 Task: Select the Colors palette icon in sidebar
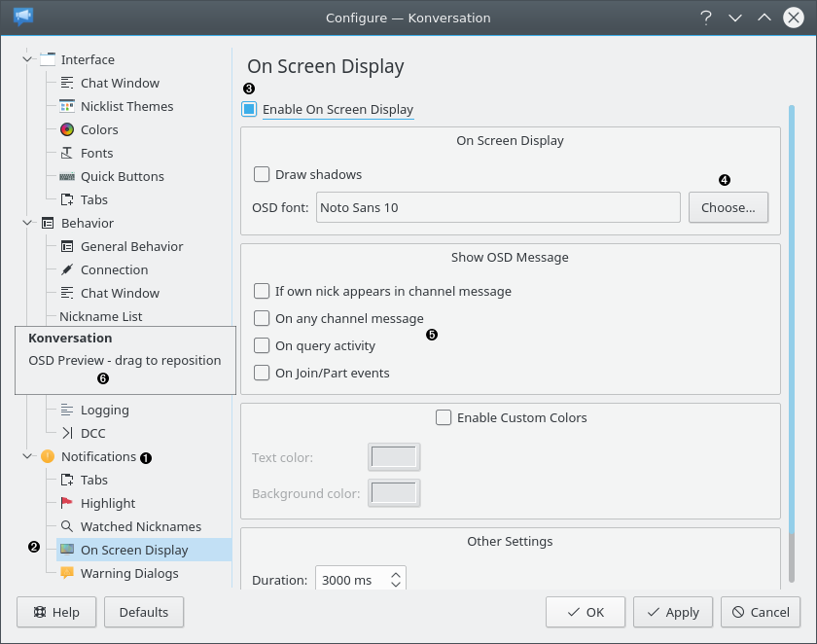[66, 129]
